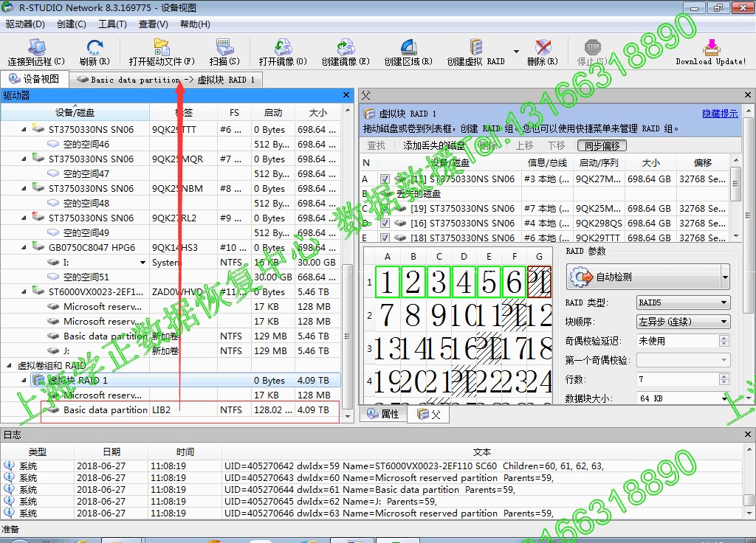Screen dimensions: 756x543
Task: Click the ST6000VX0023 drive icon
Action: (38, 291)
